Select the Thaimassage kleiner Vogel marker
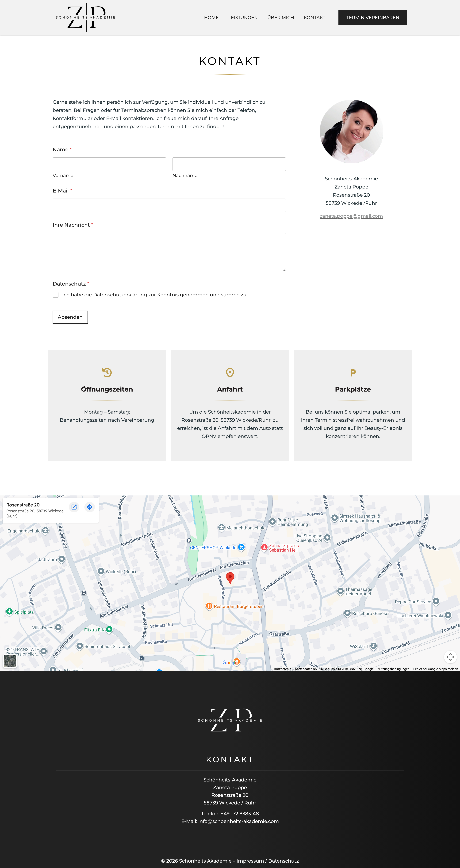This screenshot has width=460, height=868. (x=341, y=591)
